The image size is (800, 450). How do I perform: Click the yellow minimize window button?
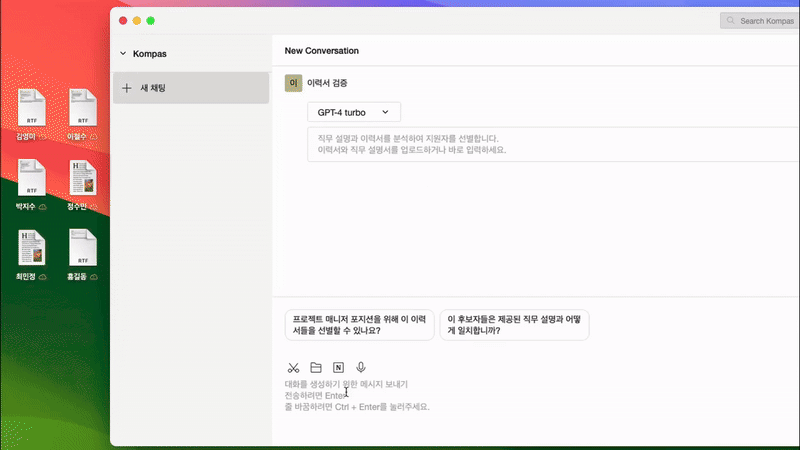click(x=137, y=20)
